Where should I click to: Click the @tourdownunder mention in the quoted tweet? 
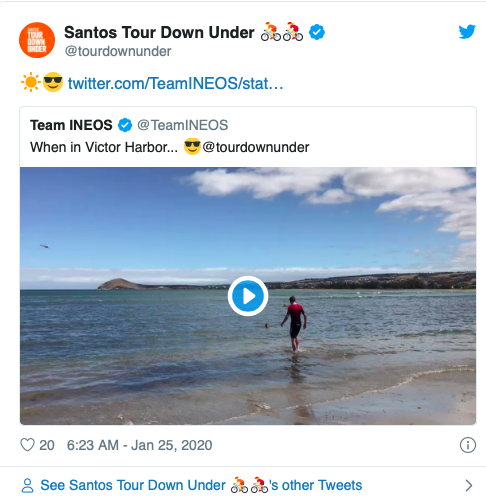[256, 147]
